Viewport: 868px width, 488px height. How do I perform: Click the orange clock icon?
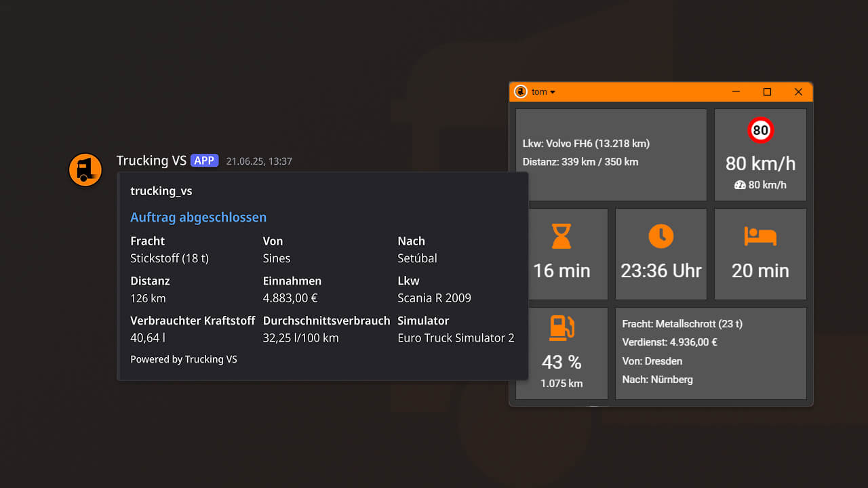click(660, 236)
